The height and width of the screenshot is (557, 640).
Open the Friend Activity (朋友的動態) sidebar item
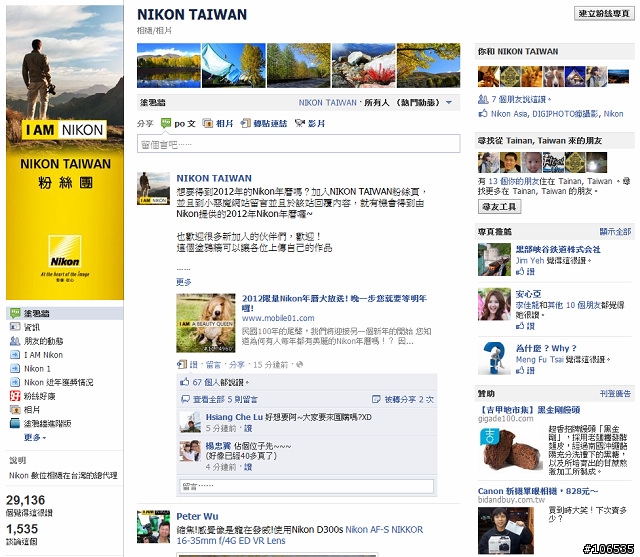43,341
